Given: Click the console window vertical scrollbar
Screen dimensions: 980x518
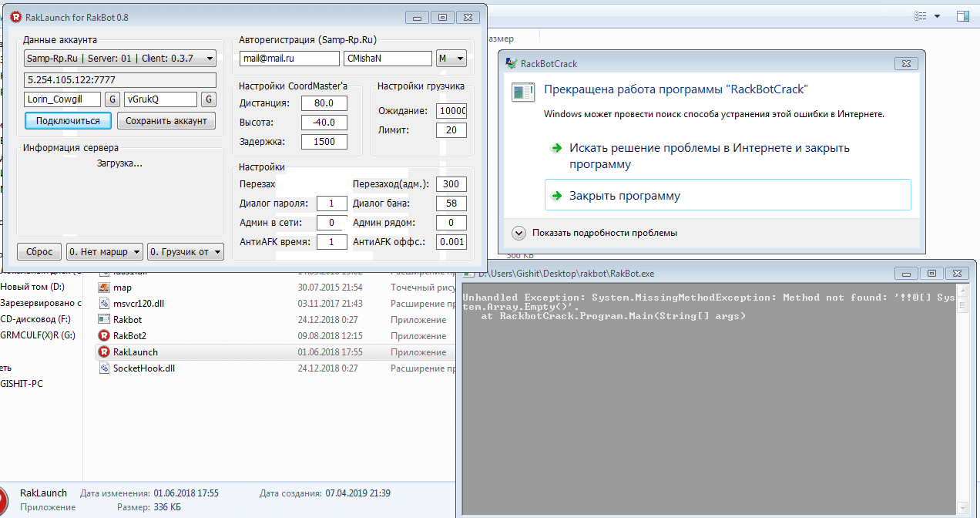Looking at the screenshot, I should click(x=962, y=401).
